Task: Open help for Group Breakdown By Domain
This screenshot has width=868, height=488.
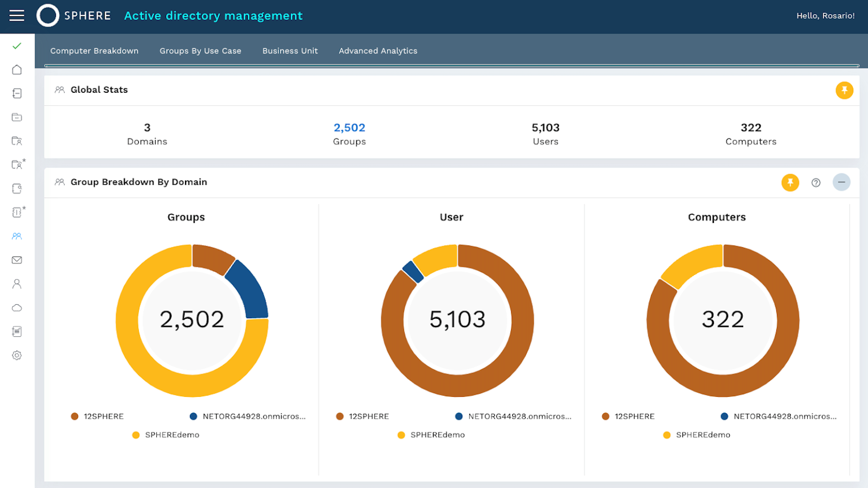Action: click(x=815, y=183)
